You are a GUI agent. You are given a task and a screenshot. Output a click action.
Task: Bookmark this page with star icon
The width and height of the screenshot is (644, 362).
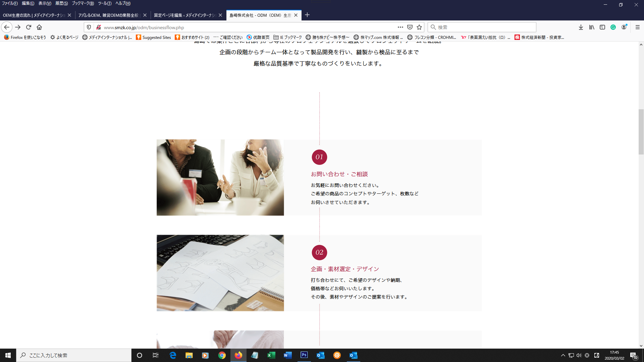click(x=419, y=27)
